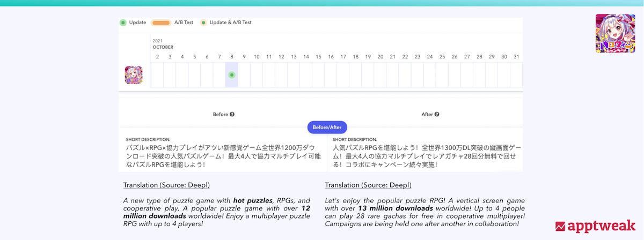The image size is (644, 240).
Task: Click day 20 in the timeline header
Action: 380,57
